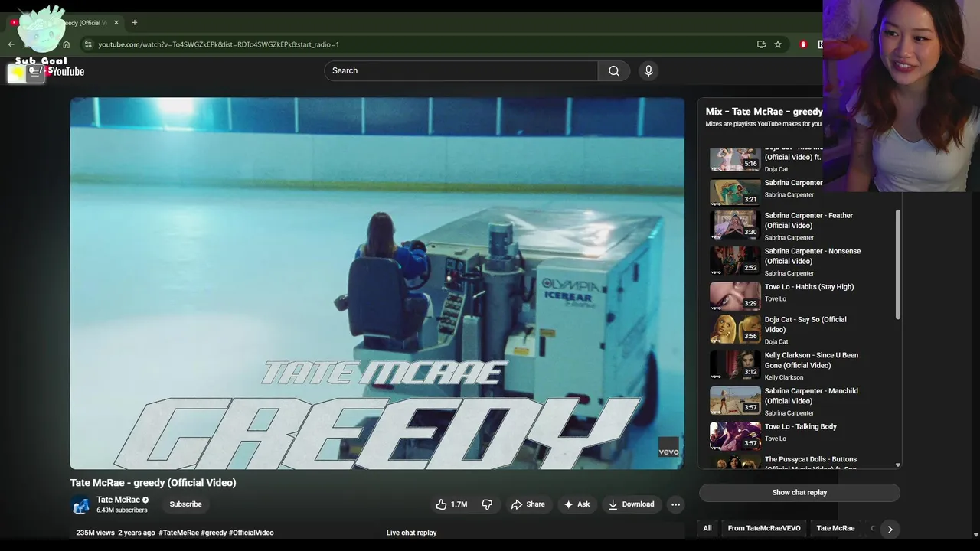Click the Live chat replay label

point(411,533)
